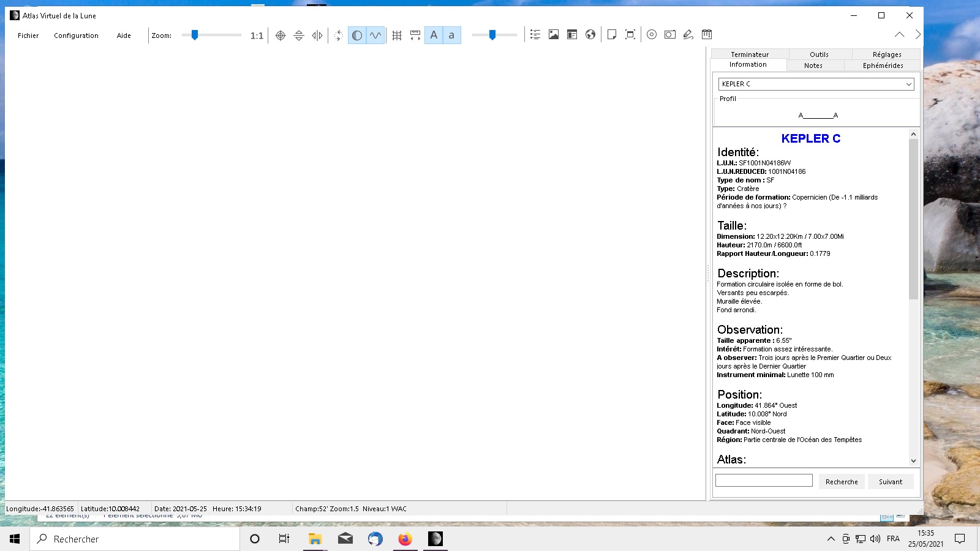
Task: Toggle the phase display half-moon icon
Action: pos(357,36)
